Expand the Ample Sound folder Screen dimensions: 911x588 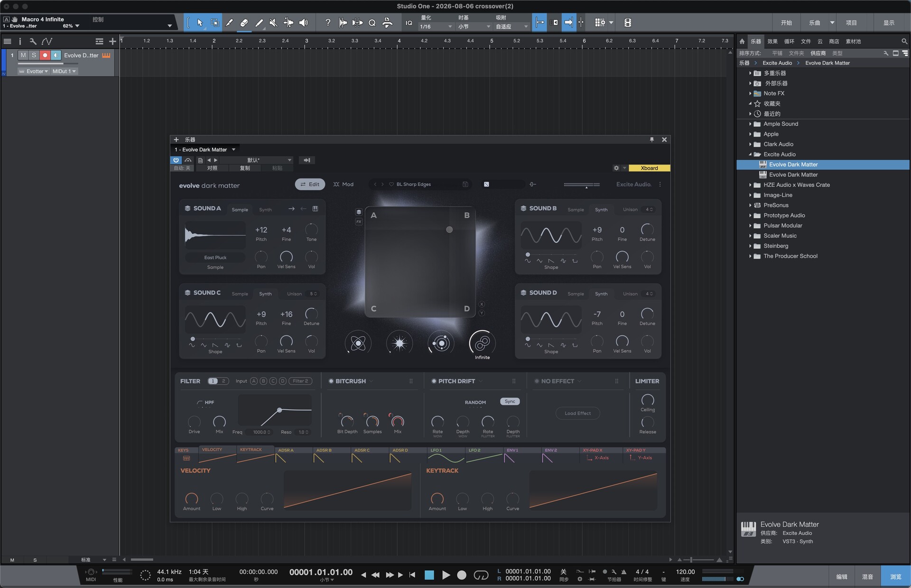[750, 124]
